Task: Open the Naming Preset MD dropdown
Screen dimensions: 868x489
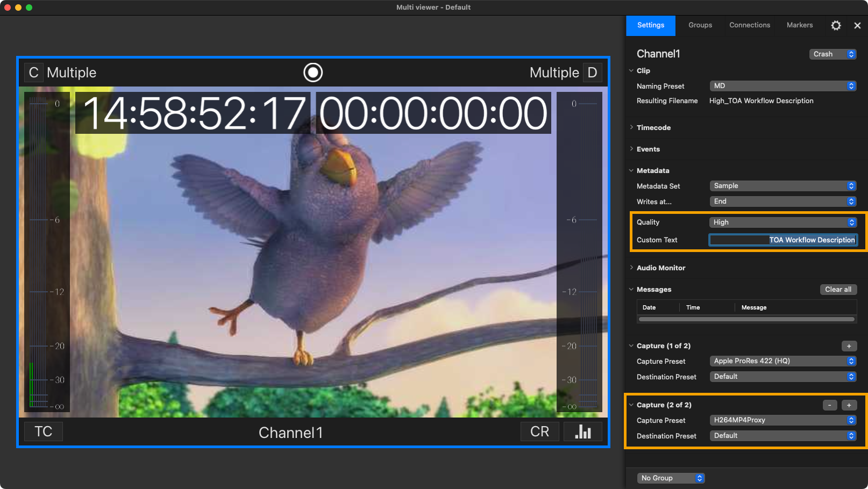Action: [x=783, y=86]
